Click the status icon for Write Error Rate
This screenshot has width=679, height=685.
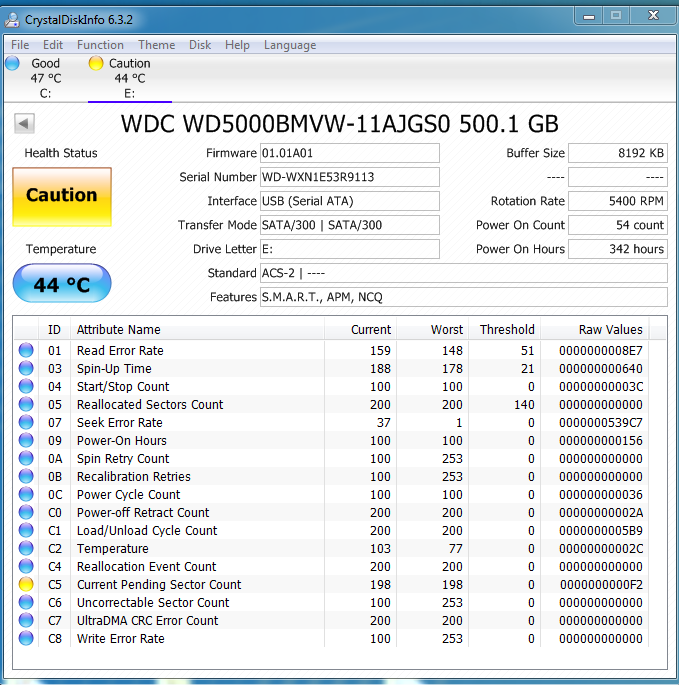pos(26,638)
